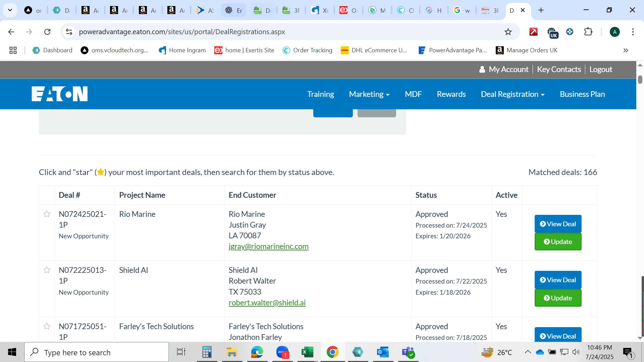
Task: Click the blue circular extension icon
Action: coord(570,32)
